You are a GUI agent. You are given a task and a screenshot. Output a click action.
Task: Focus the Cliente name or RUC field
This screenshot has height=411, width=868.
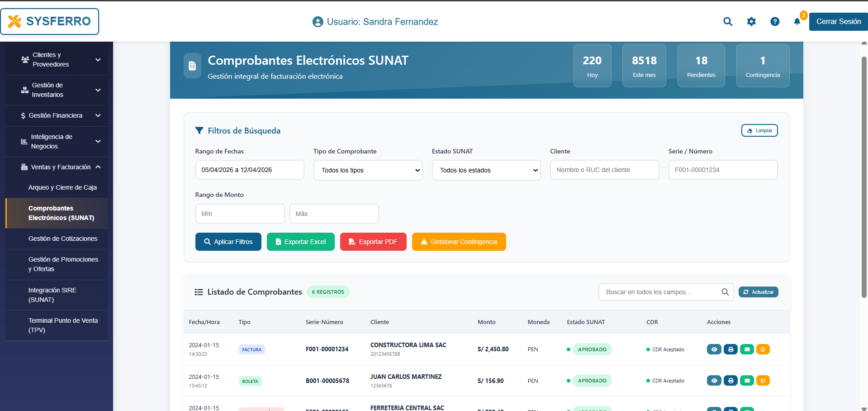click(x=605, y=170)
